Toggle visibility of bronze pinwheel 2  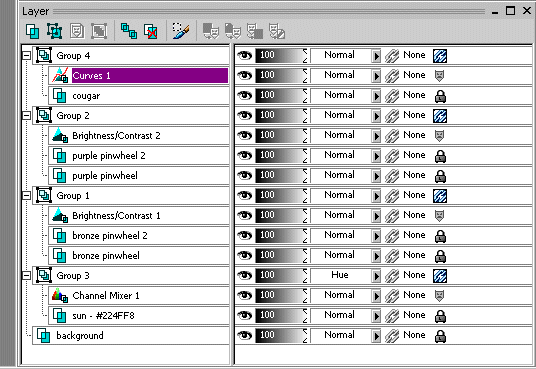click(x=244, y=235)
